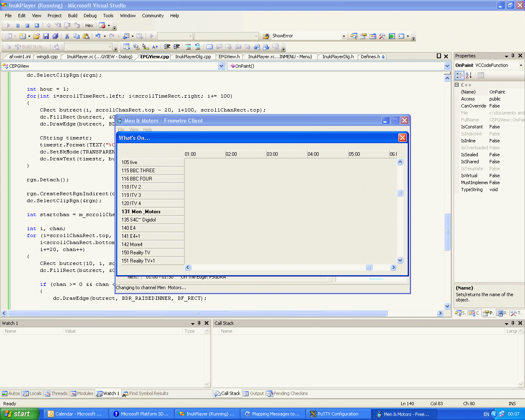Click the Solution Explorer toolbar icon
Screen dimensions: 525x420
click(354, 36)
